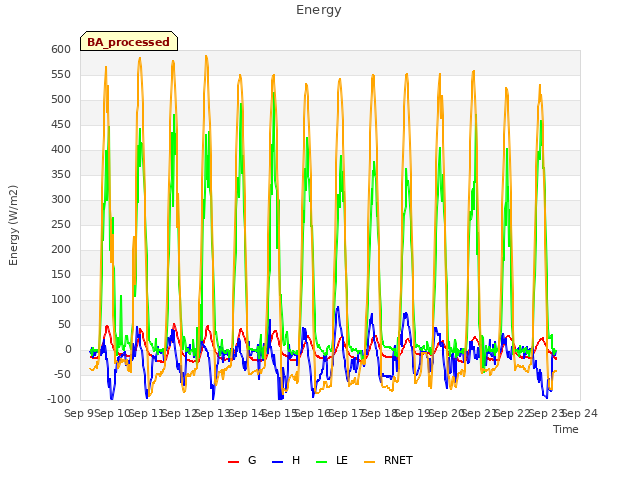Click the green LE legend color marker
The width and height of the screenshot is (640, 480).
322,462
